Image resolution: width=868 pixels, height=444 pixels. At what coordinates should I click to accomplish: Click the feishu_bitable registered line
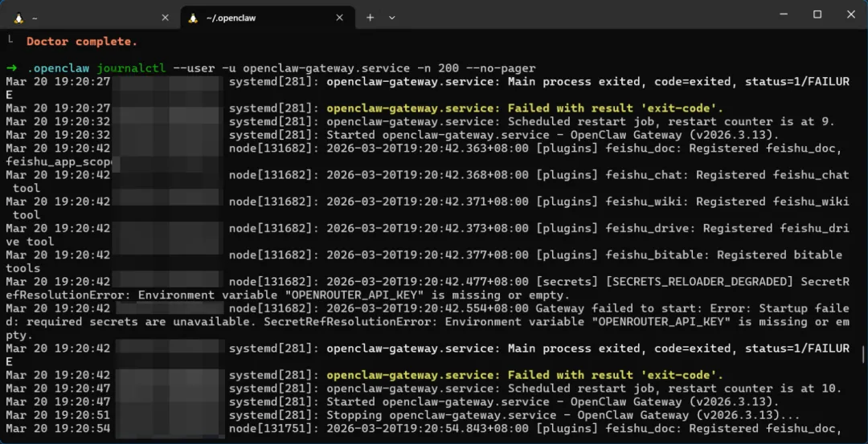click(x=724, y=255)
